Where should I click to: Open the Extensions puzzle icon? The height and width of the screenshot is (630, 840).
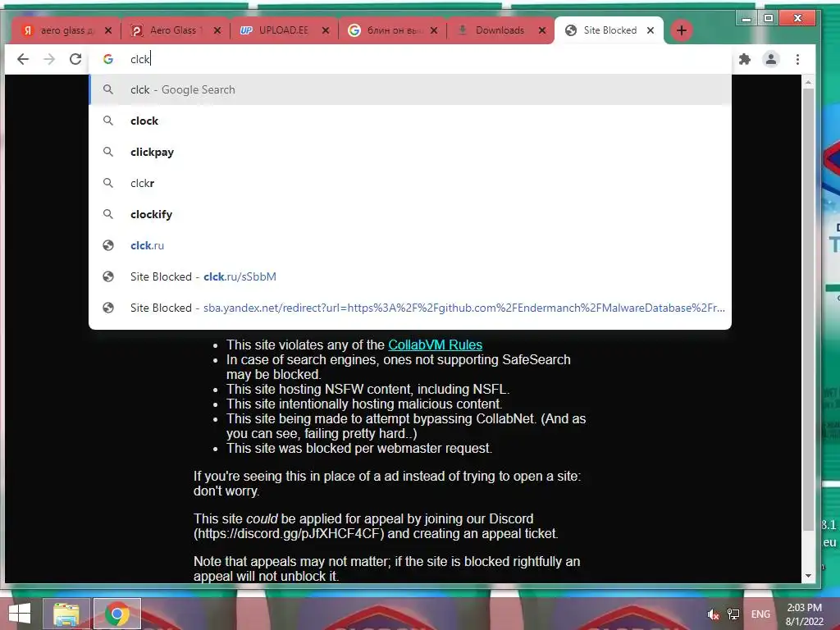click(745, 59)
